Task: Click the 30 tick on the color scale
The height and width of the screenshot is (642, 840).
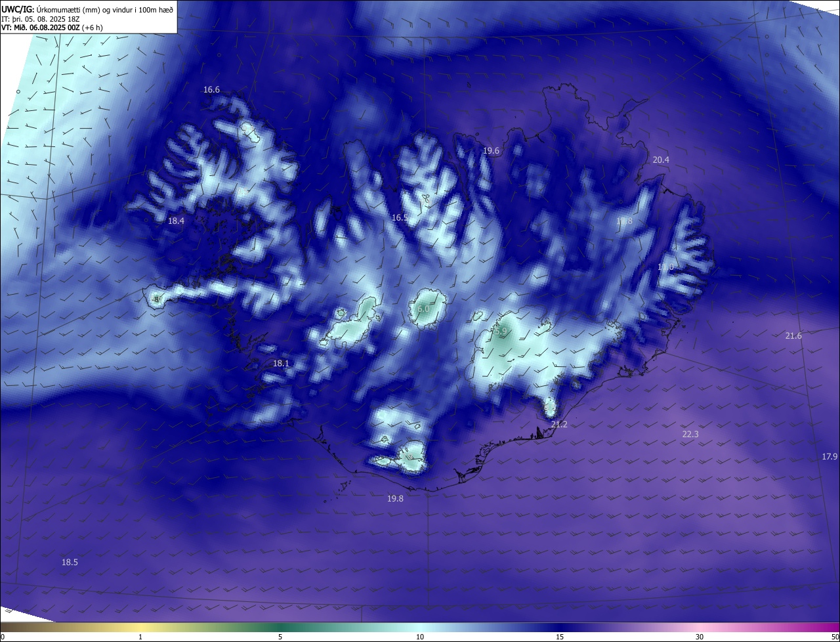Action: coord(700,637)
